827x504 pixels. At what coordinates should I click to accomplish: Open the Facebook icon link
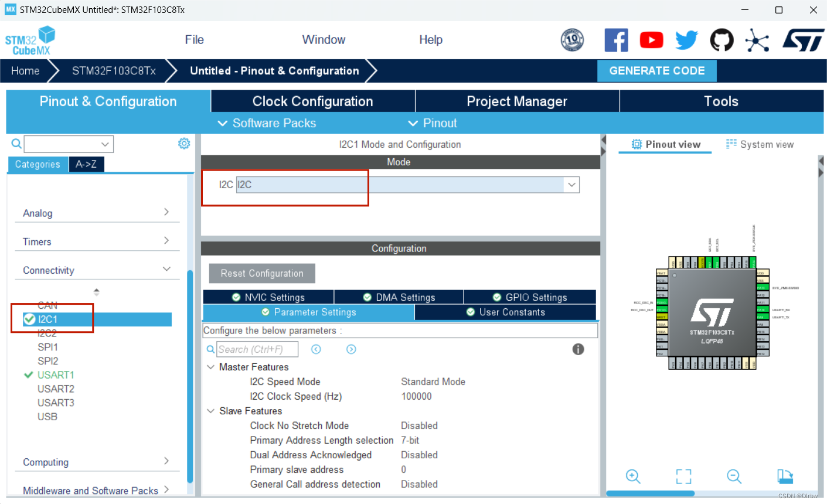point(616,40)
